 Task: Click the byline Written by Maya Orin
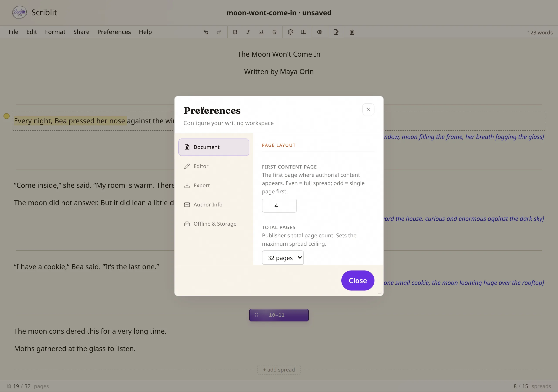pyautogui.click(x=279, y=72)
